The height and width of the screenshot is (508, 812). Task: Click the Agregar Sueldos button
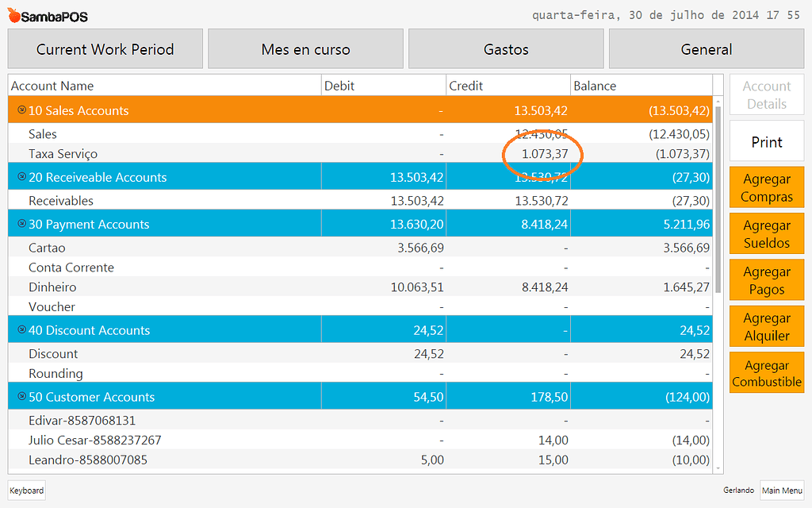pos(766,233)
